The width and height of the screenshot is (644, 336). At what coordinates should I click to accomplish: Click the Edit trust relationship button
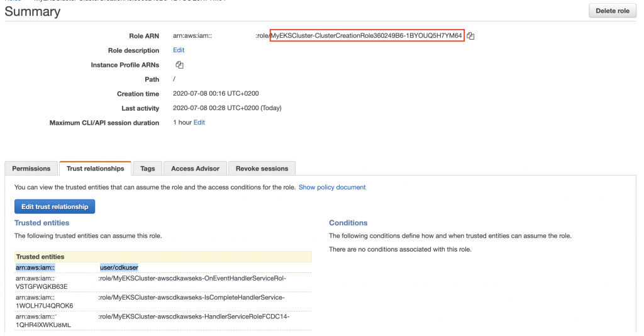point(55,206)
